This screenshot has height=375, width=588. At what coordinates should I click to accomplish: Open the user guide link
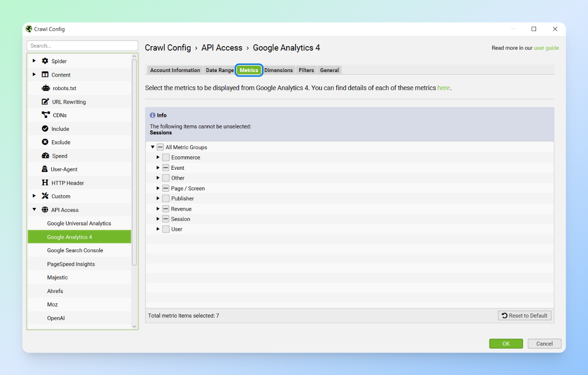(x=546, y=48)
